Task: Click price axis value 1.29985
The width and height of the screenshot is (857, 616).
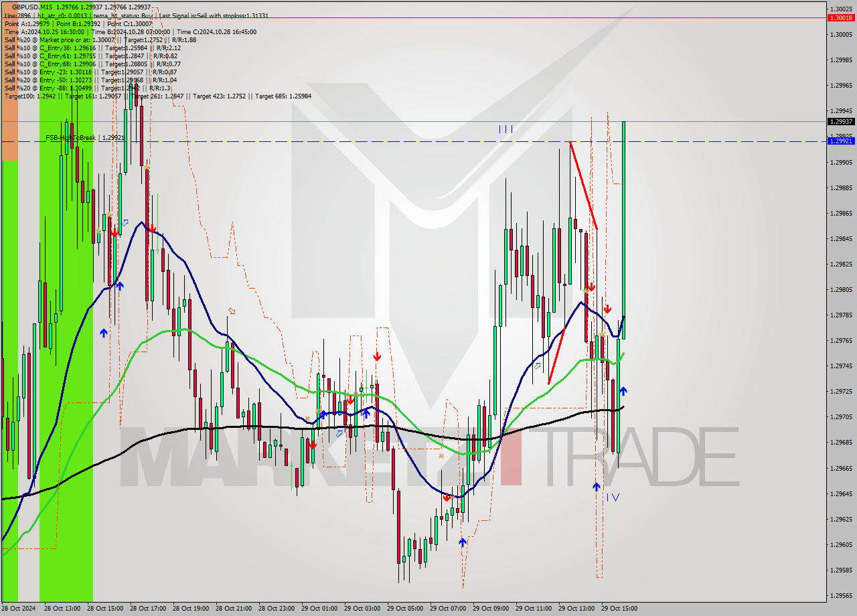Action: (841, 60)
